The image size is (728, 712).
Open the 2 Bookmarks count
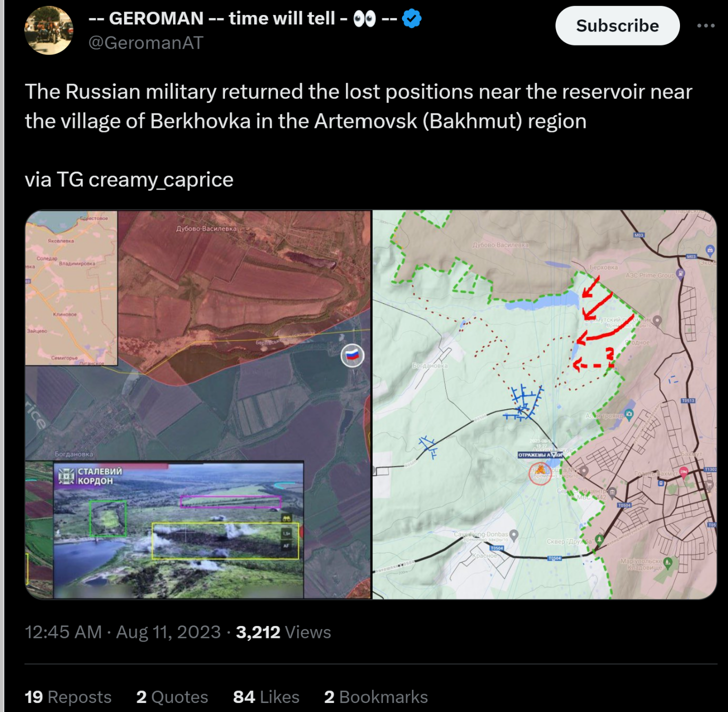pyautogui.click(x=376, y=696)
